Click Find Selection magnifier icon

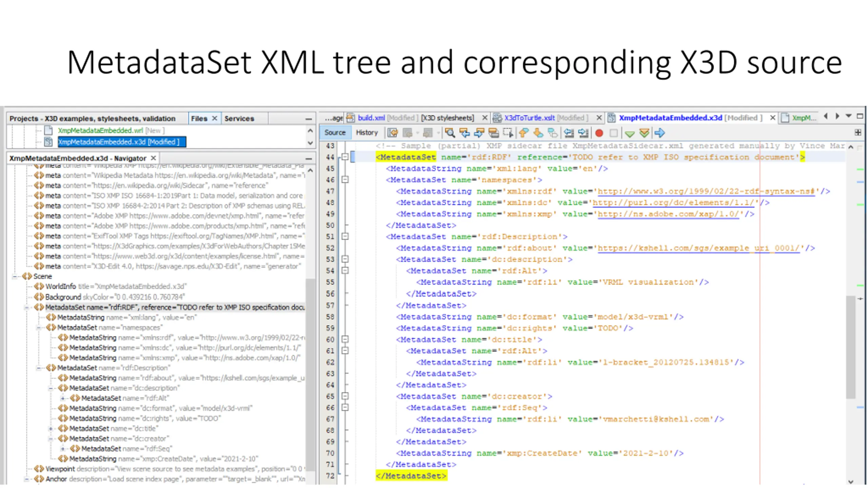pyautogui.click(x=450, y=133)
